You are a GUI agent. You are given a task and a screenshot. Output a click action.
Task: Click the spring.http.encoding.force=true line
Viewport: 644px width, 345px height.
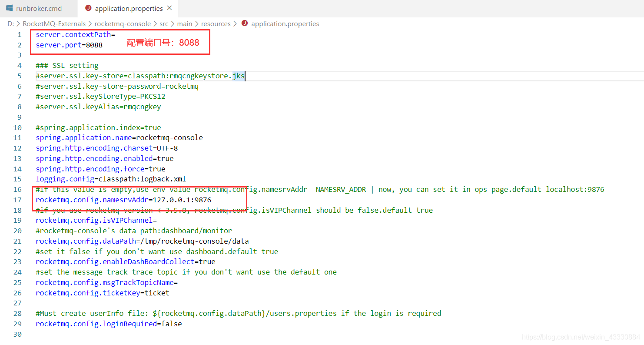(100, 169)
